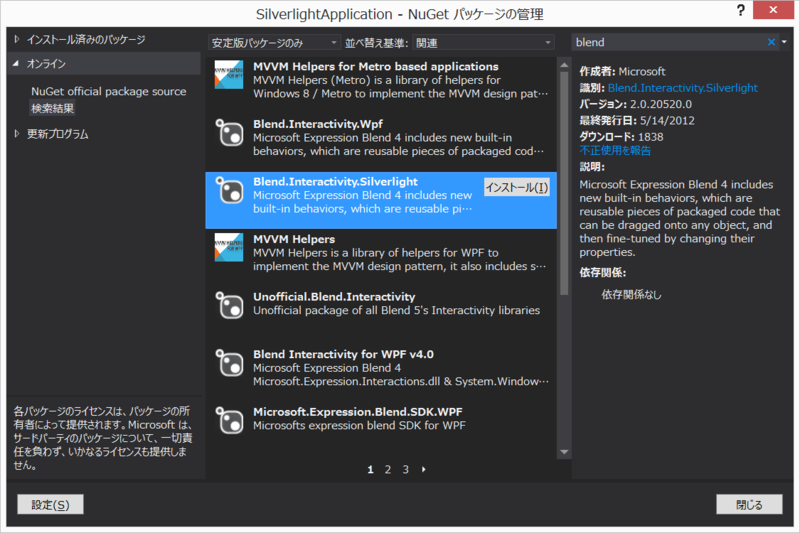Click the 設定(S) button
800x533 pixels.
pos(50,504)
